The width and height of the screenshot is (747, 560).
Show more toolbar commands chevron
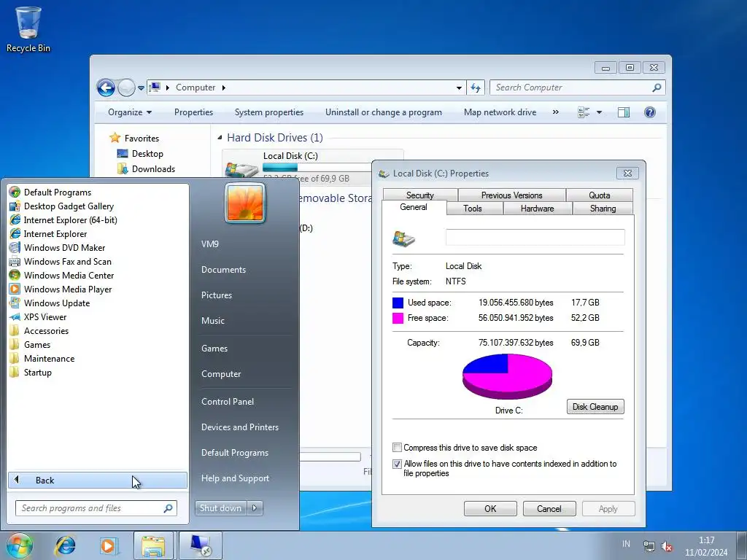(x=555, y=112)
